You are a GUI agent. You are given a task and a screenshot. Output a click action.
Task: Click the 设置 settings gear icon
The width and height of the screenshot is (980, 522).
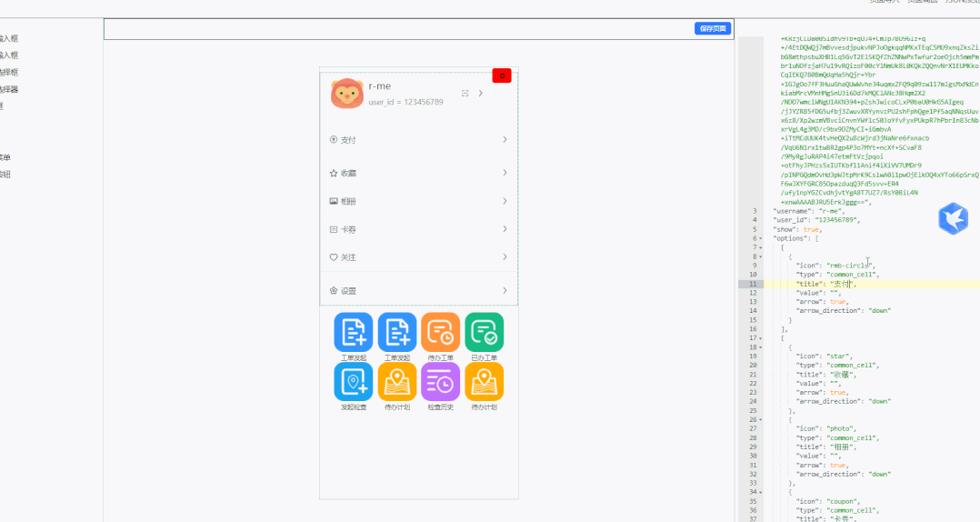click(334, 291)
